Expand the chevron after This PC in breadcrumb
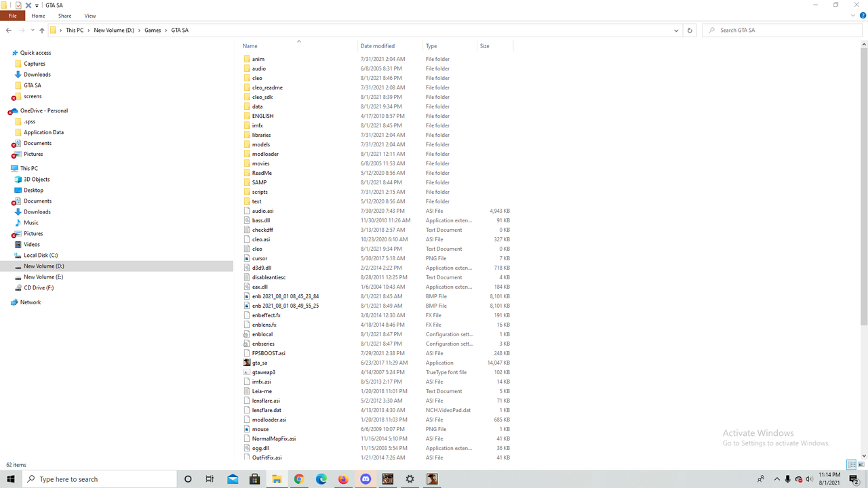The image size is (868, 488). [x=88, y=30]
